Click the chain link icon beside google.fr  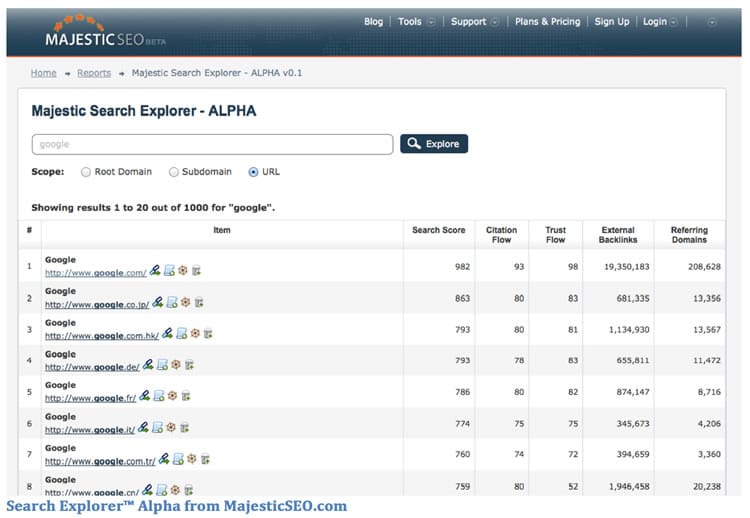coord(145,396)
